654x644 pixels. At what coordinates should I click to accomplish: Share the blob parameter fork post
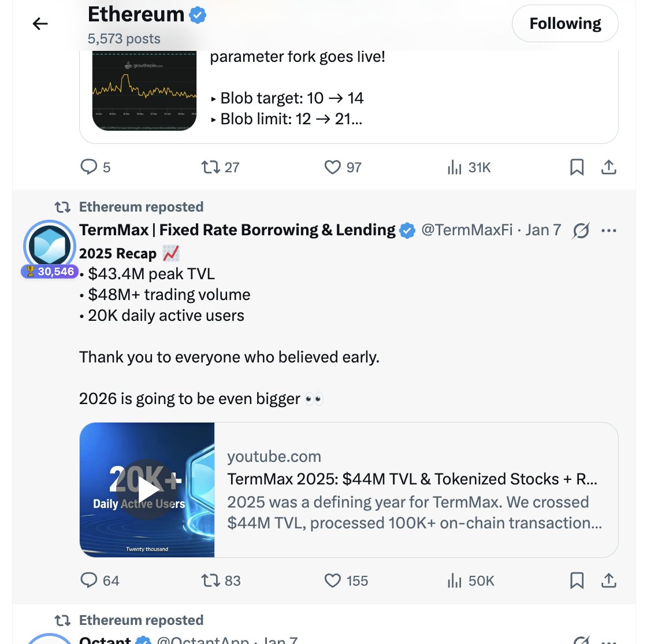pyautogui.click(x=609, y=168)
